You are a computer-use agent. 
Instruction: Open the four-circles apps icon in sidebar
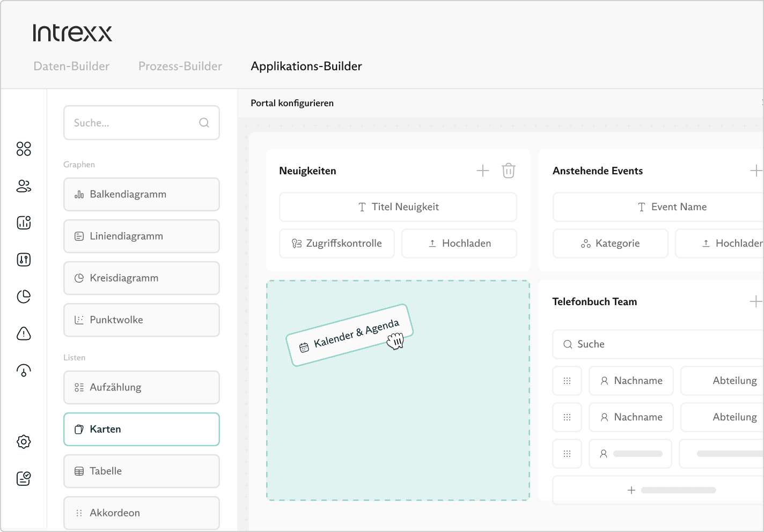point(24,149)
